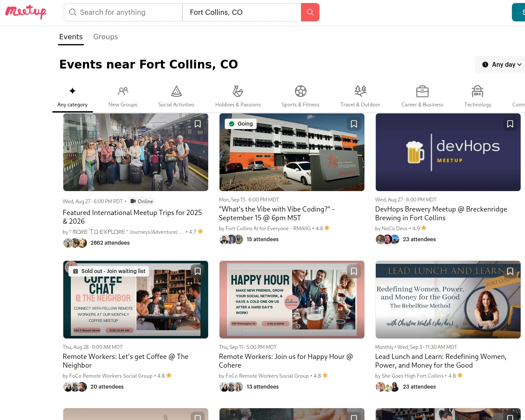Click the devHops Meetup logo thumbnail
The height and width of the screenshot is (420, 525).
click(448, 152)
